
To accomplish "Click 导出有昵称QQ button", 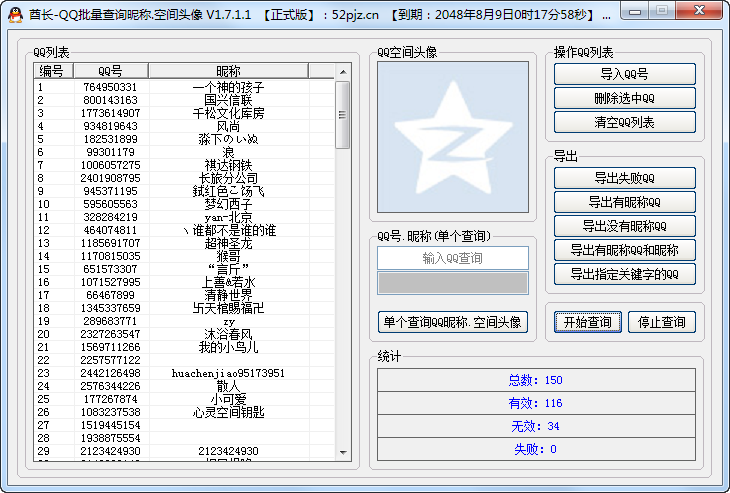I will pos(624,202).
